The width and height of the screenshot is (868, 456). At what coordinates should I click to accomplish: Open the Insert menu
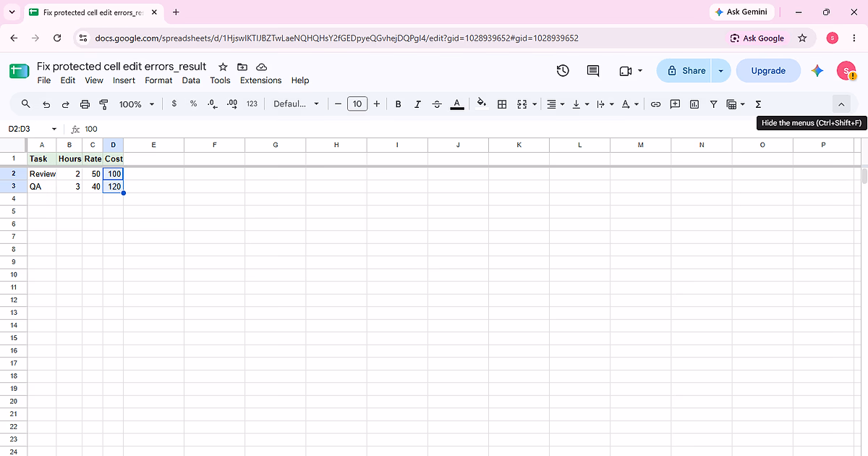tap(124, 80)
